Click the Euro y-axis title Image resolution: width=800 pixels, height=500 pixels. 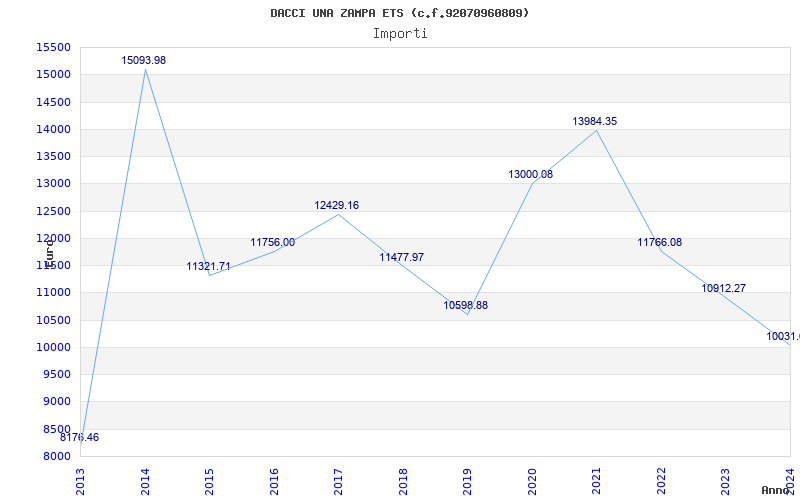49,254
